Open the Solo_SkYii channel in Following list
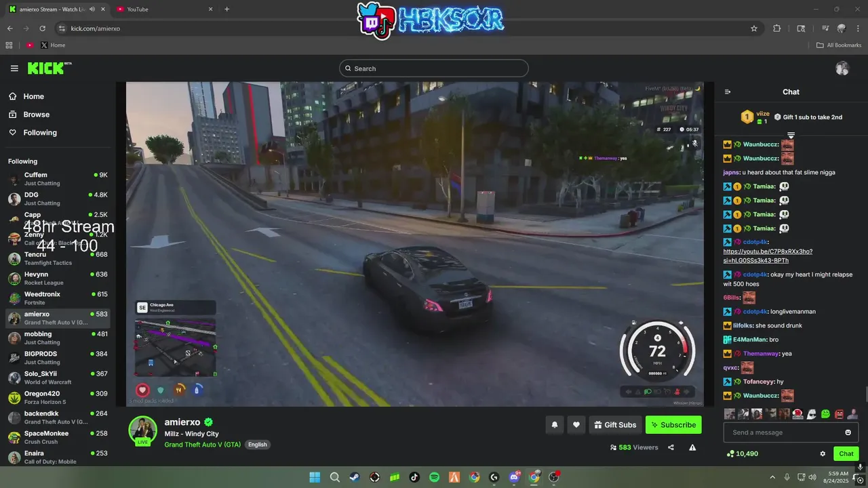Image resolution: width=868 pixels, height=488 pixels. (x=58, y=378)
